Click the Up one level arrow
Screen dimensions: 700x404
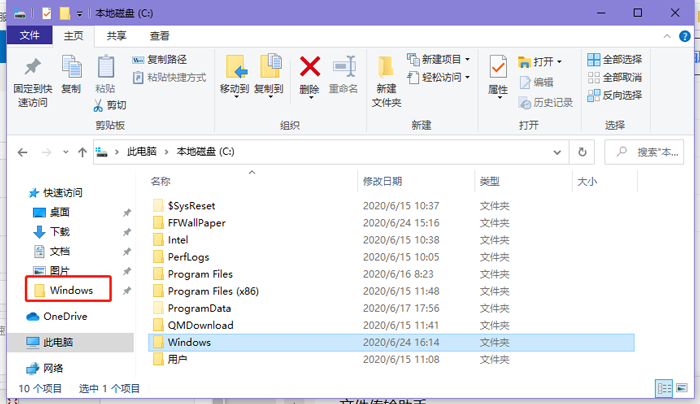coord(82,153)
